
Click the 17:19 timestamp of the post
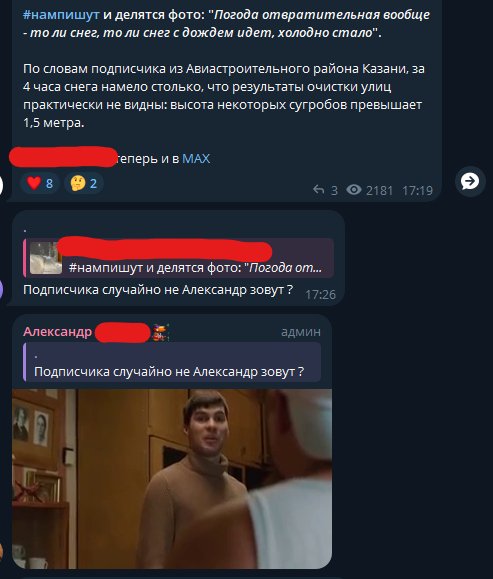tap(417, 191)
